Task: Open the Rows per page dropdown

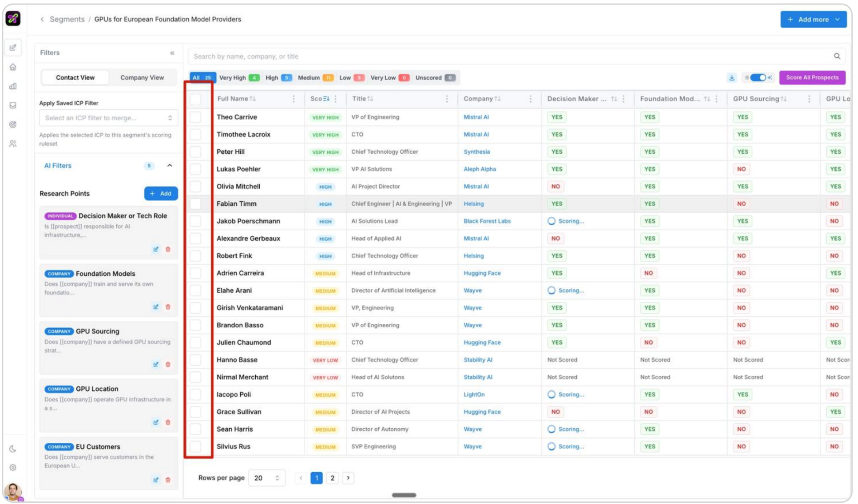Action: click(267, 478)
